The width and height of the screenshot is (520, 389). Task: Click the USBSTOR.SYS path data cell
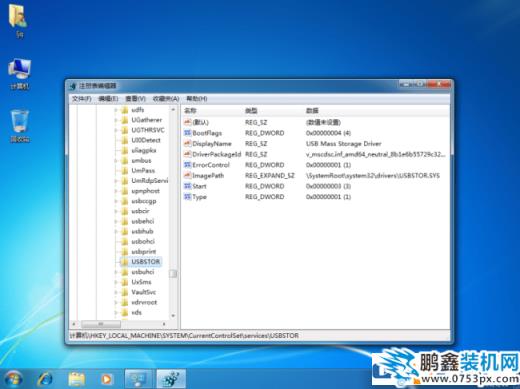[373, 176]
